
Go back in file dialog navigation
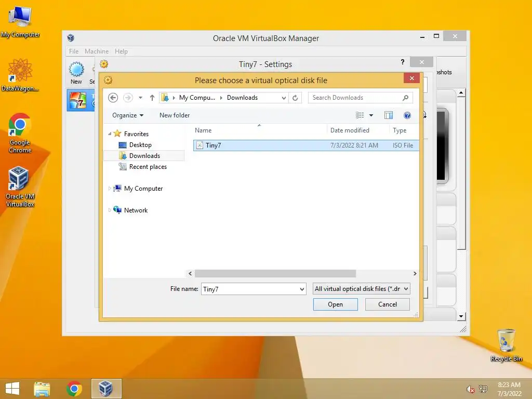click(x=113, y=98)
